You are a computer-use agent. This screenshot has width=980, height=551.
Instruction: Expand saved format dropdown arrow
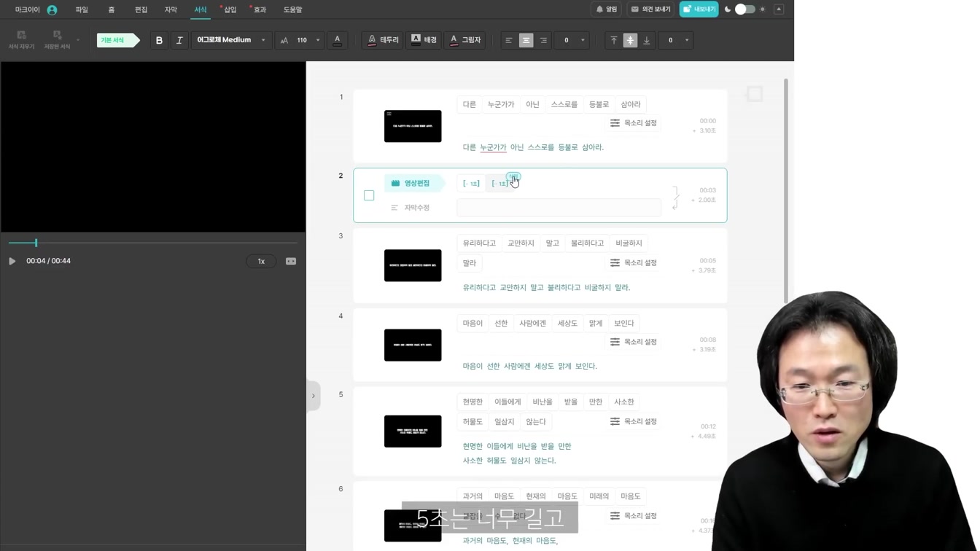(x=78, y=40)
